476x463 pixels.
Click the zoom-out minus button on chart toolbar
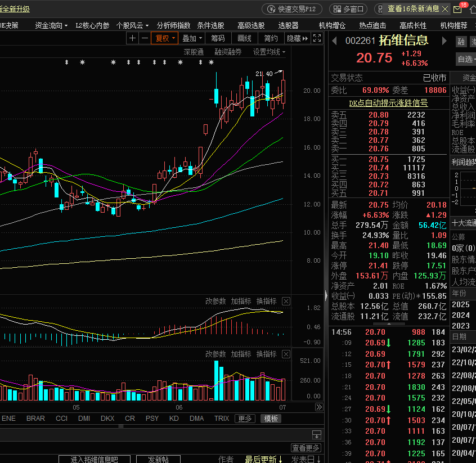(x=145, y=38)
